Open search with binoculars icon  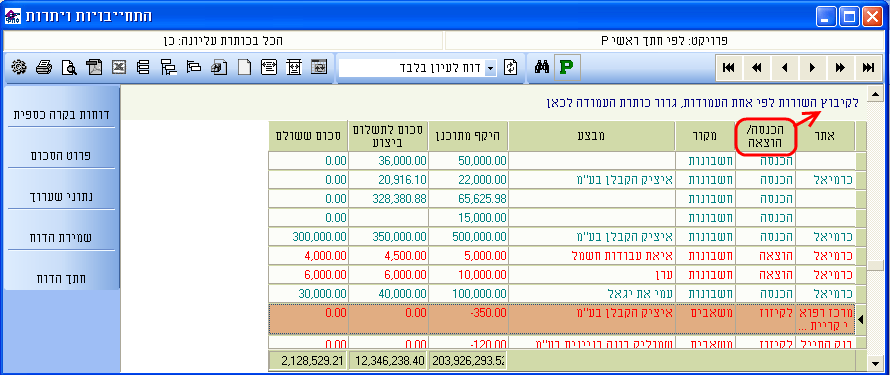tap(542, 67)
